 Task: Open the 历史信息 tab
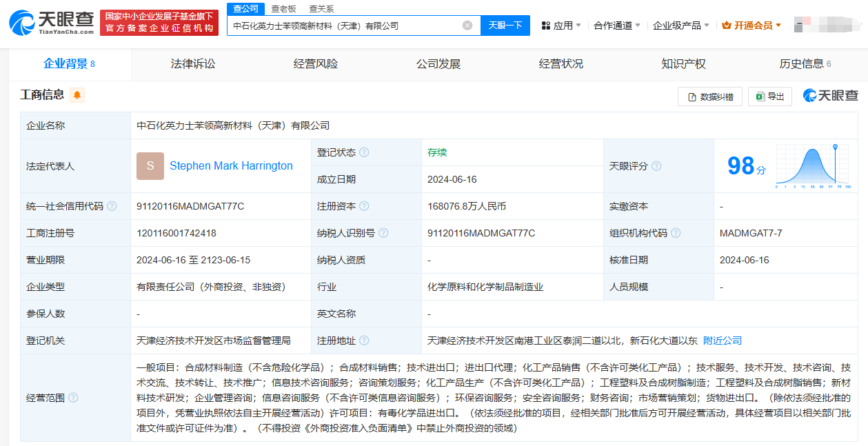(x=805, y=64)
